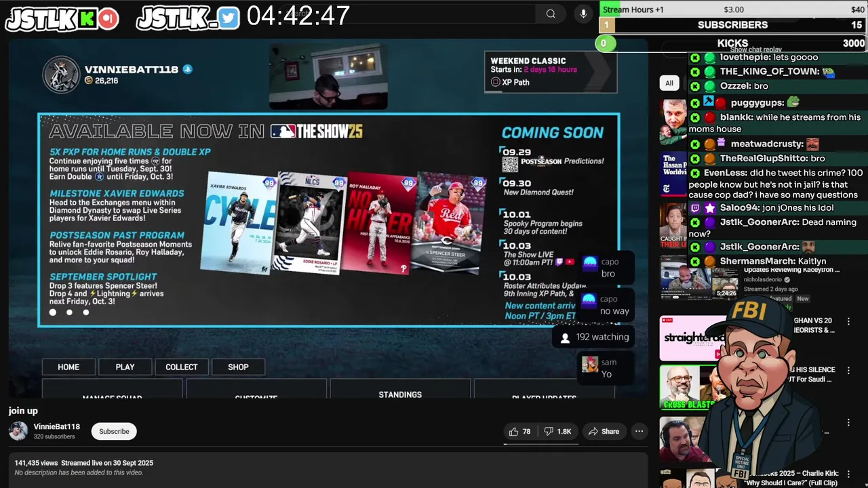This screenshot has height=488, width=868.
Task: Open the HOME tab in MLB The Show
Action: pos(68,367)
